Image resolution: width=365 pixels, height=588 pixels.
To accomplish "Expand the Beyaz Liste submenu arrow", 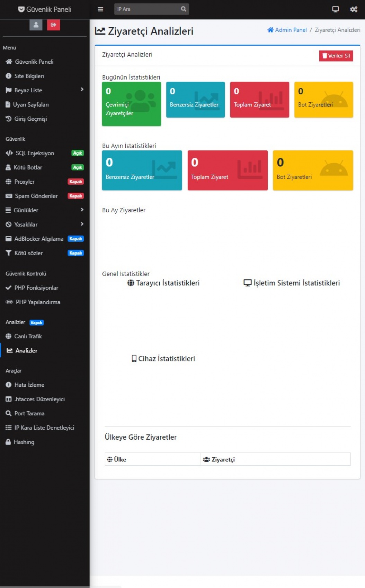I will coord(82,90).
